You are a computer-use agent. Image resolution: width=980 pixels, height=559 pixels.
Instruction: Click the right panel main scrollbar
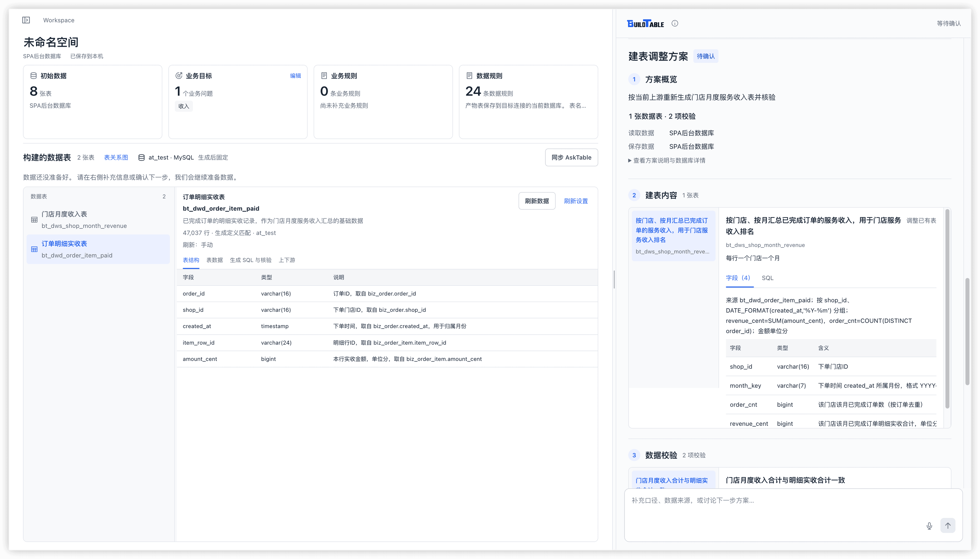[x=967, y=331]
